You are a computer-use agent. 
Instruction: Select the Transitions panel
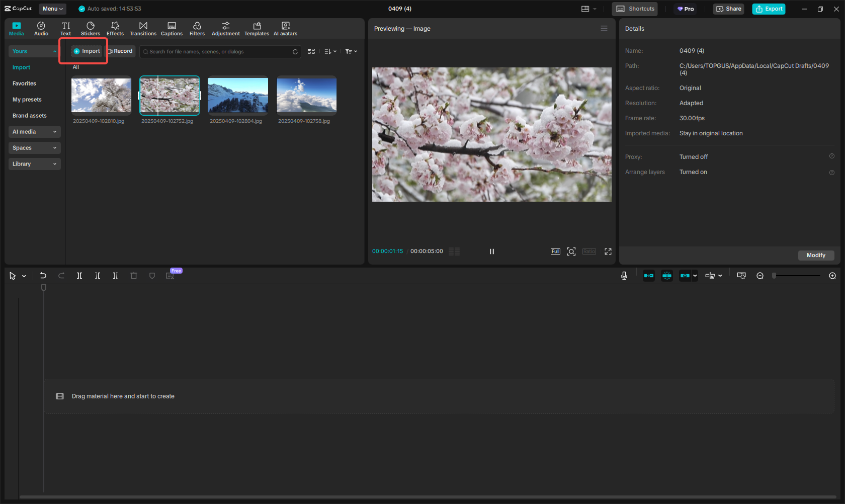(143, 28)
